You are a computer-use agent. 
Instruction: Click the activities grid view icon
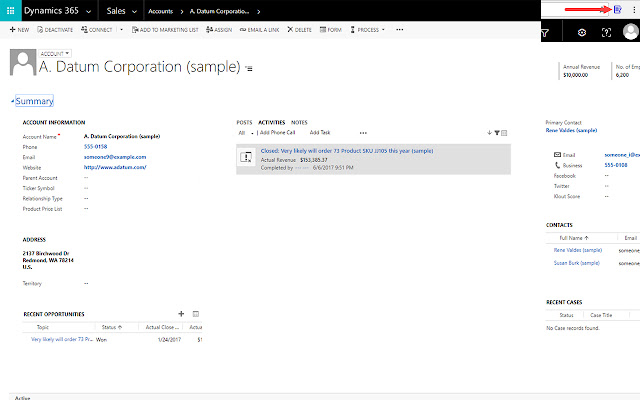click(x=504, y=133)
